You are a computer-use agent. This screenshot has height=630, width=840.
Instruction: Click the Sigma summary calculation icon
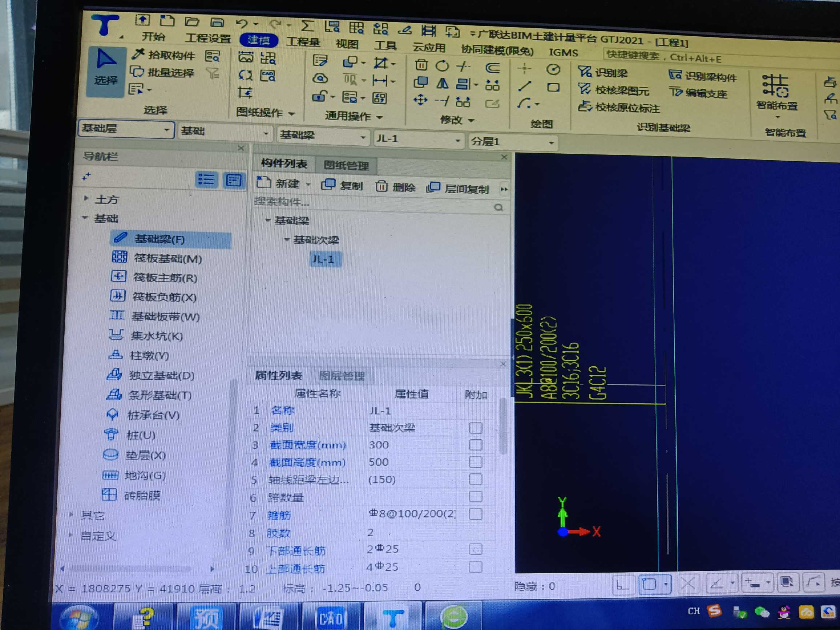(x=307, y=26)
